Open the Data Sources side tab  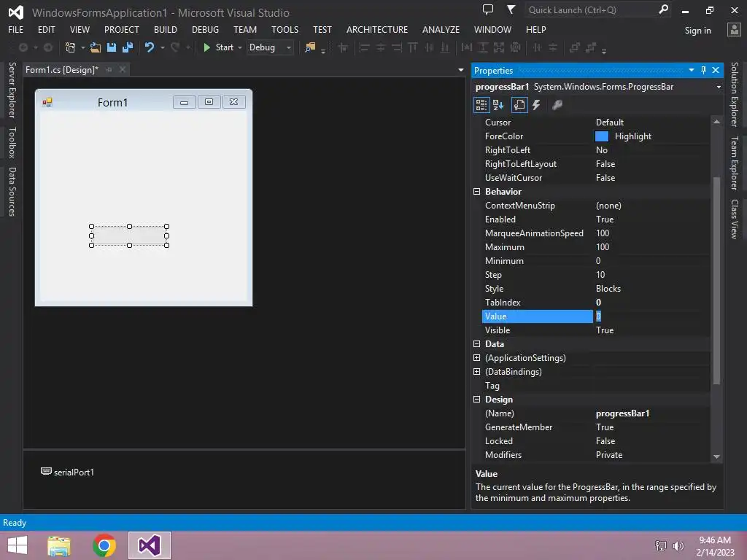[12, 192]
